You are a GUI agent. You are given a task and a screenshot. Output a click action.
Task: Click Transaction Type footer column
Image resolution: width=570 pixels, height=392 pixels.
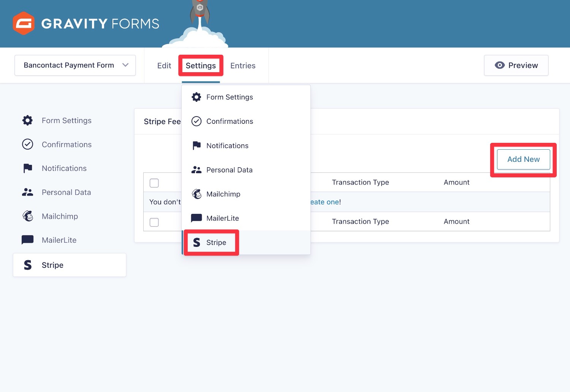pyautogui.click(x=360, y=221)
